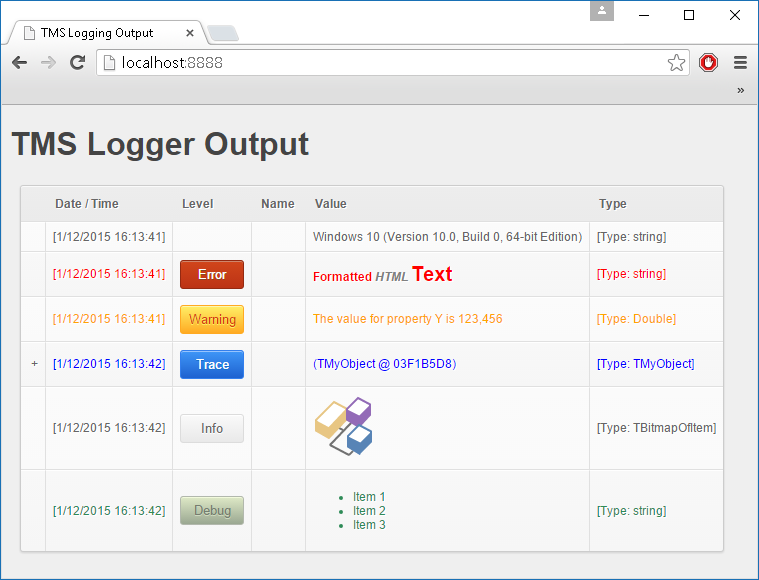Click the user profile icon in title bar
Viewport: 759px width, 580px height.
pyautogui.click(x=602, y=12)
